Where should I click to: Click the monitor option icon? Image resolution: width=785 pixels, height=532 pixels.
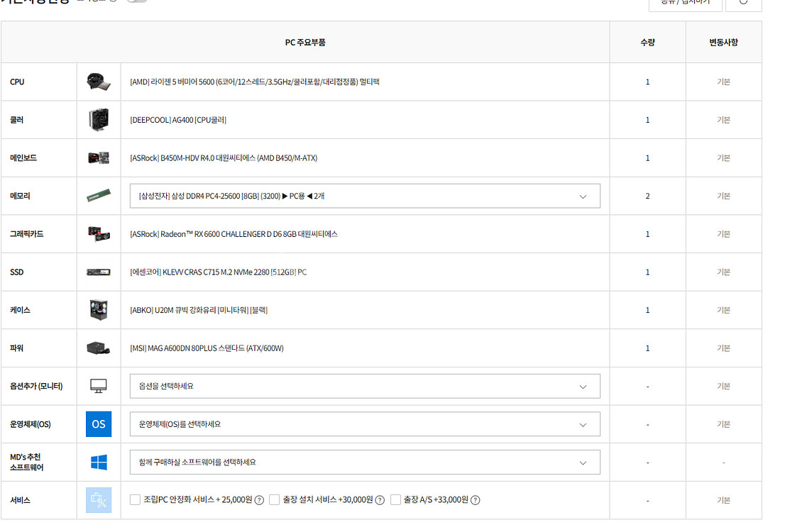tap(99, 386)
